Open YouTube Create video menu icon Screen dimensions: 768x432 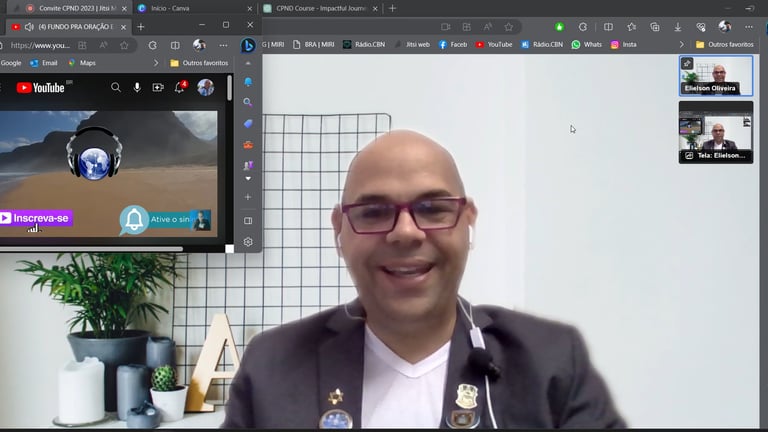(x=158, y=88)
